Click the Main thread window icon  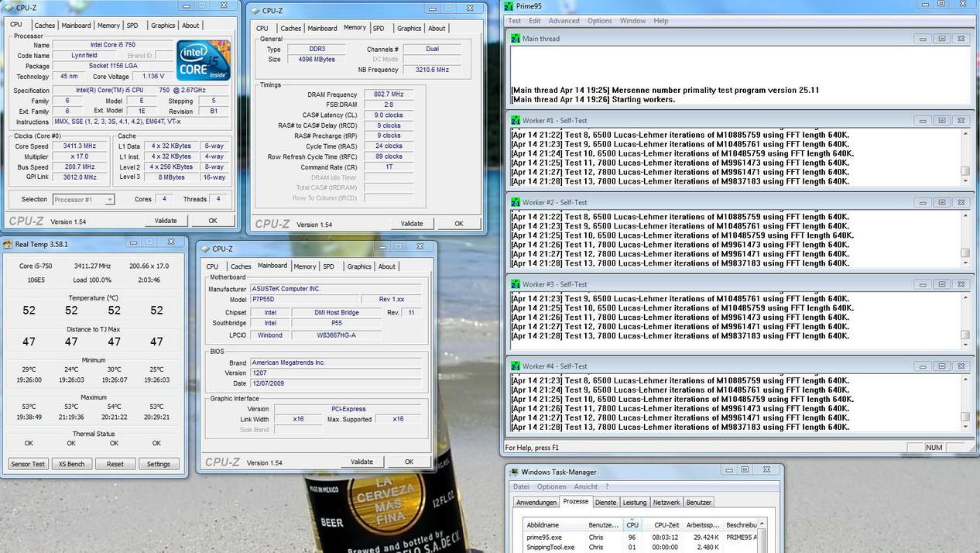pos(516,38)
